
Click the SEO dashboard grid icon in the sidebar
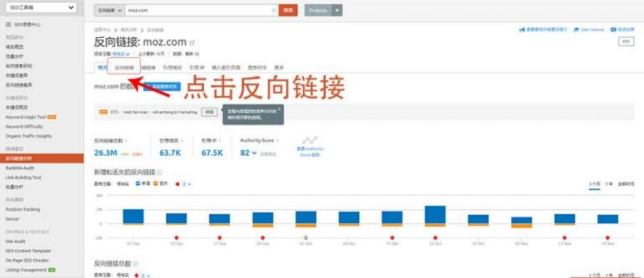pos(8,24)
